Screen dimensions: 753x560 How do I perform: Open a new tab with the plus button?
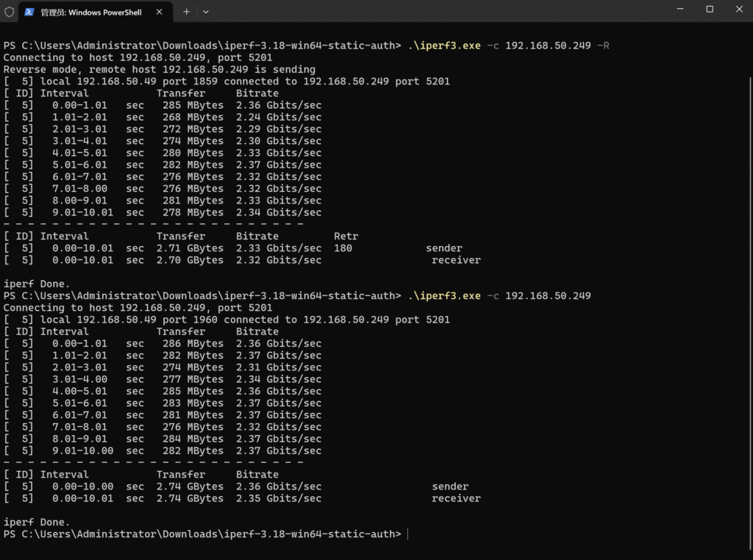[x=186, y=12]
